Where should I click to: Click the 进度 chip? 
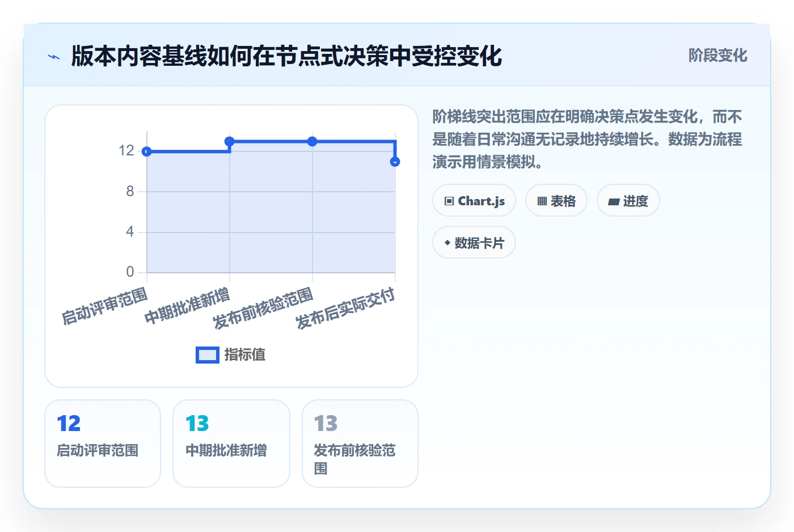628,201
